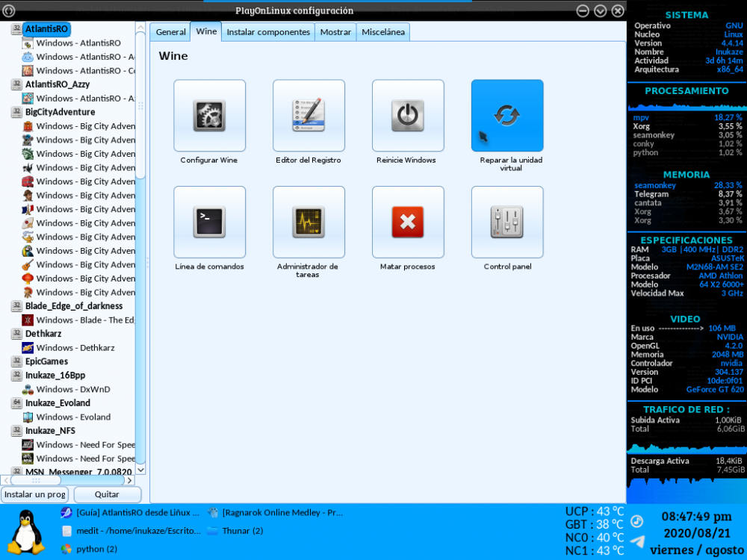Select Windows - DxWnD entry
Image resolution: width=747 pixels, height=560 pixels.
pyautogui.click(x=72, y=390)
